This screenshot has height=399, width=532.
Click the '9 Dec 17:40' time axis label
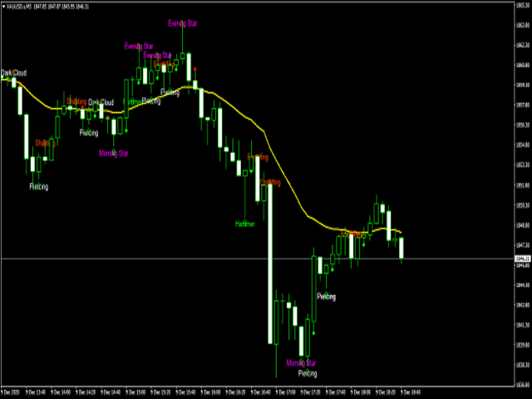(336, 392)
